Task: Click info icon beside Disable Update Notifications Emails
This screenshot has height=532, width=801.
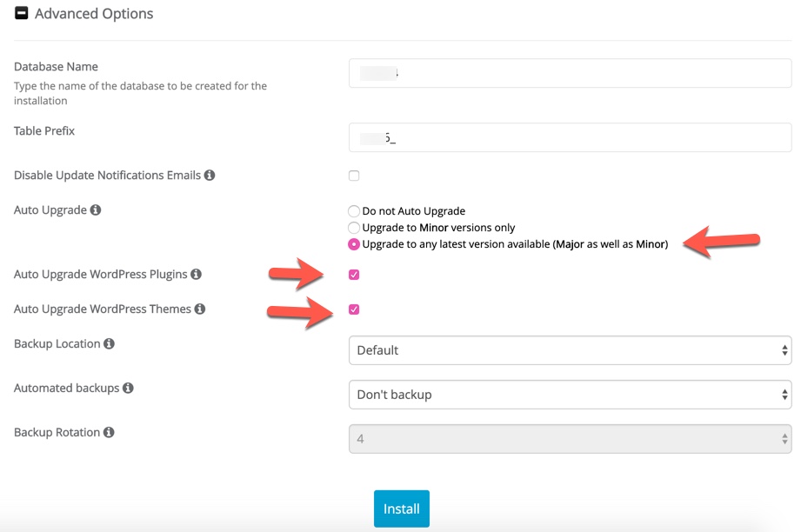Action: coord(210,175)
